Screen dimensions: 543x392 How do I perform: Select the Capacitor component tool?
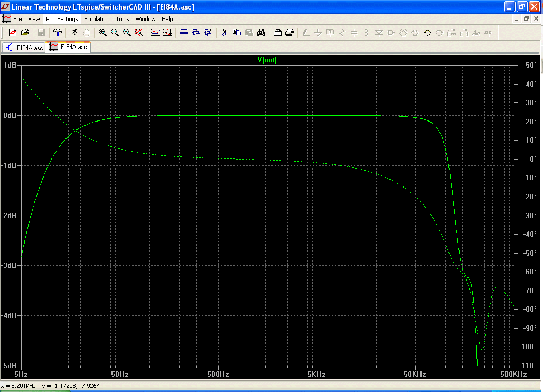pos(354,33)
